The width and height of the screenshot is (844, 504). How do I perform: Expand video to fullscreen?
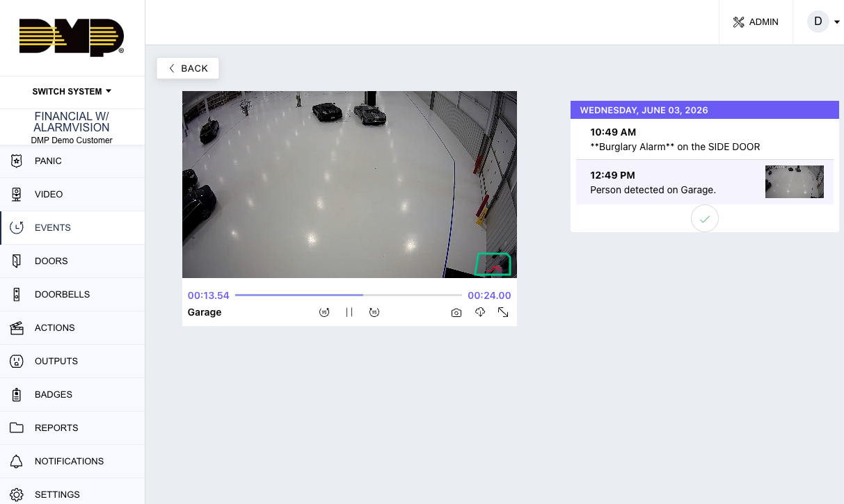[503, 313]
